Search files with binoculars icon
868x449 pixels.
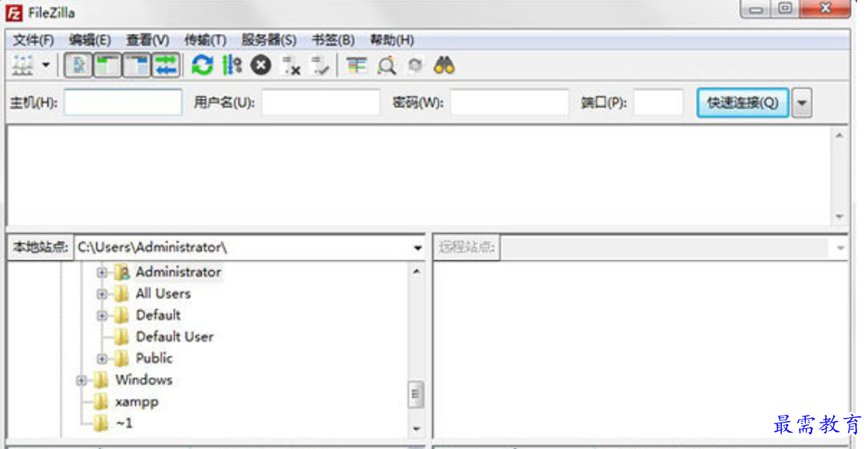pyautogui.click(x=444, y=65)
